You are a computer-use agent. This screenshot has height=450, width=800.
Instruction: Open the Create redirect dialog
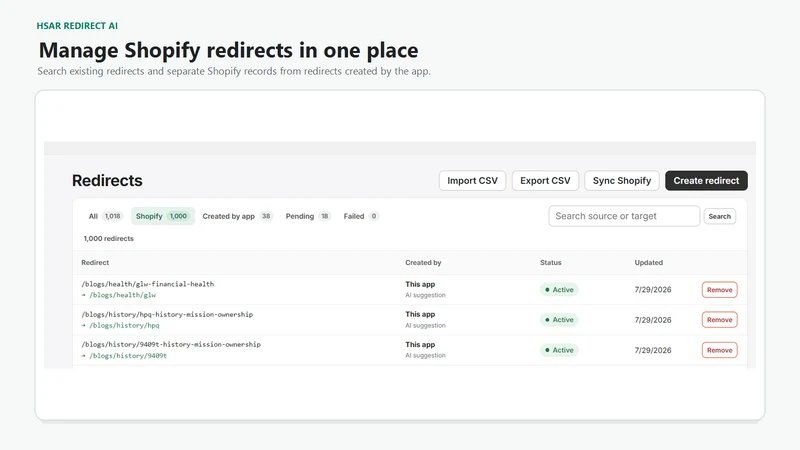pyautogui.click(x=706, y=181)
